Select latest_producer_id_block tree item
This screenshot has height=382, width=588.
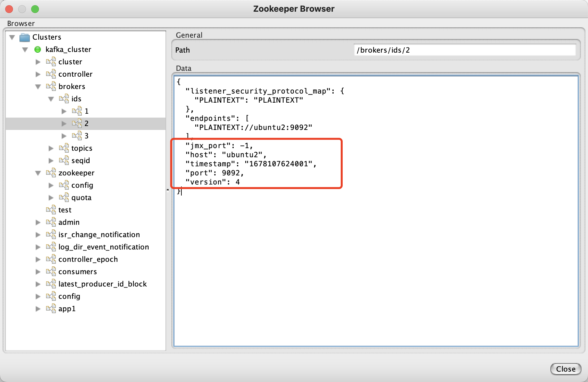coord(103,284)
